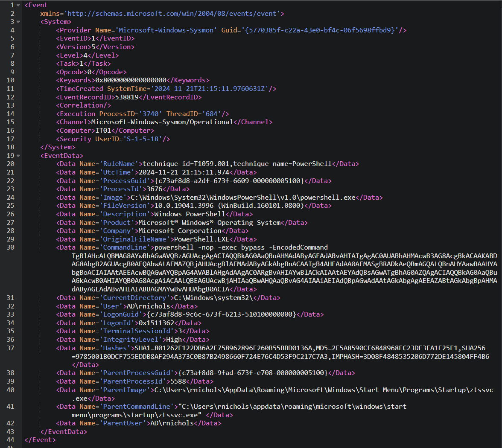Screen dimensions: 502x448
Task: Click the Level value 4
Action: [x=85, y=55]
